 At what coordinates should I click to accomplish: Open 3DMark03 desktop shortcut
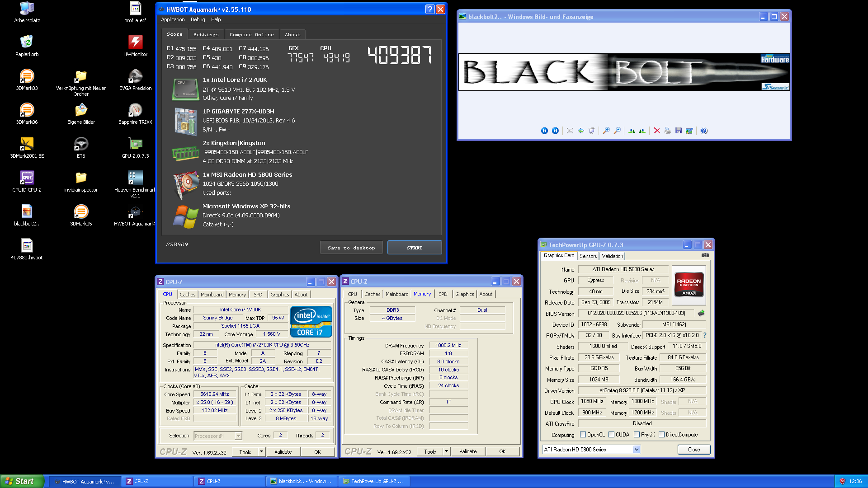point(27,80)
